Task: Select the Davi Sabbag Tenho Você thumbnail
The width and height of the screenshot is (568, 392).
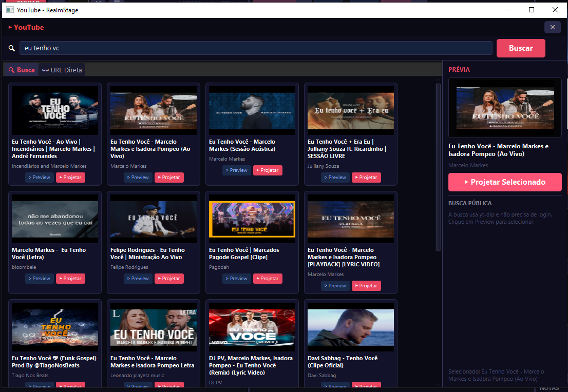Action: pyautogui.click(x=351, y=327)
